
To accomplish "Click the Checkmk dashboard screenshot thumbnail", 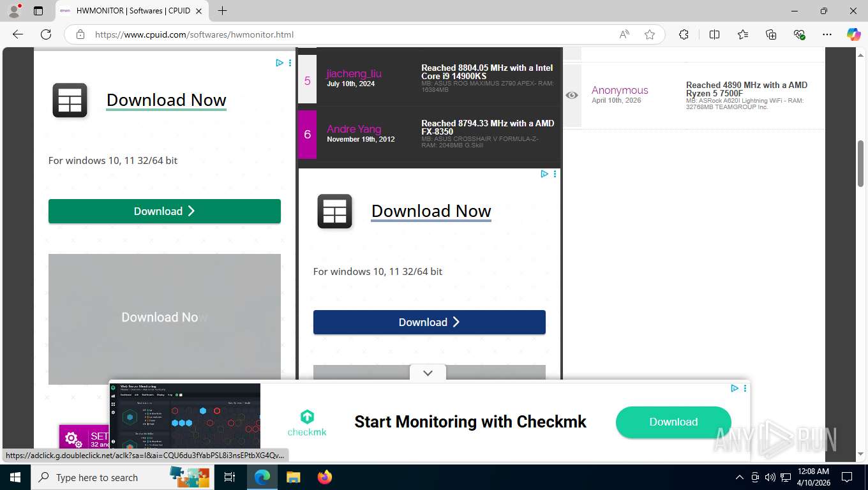I will pyautogui.click(x=185, y=416).
